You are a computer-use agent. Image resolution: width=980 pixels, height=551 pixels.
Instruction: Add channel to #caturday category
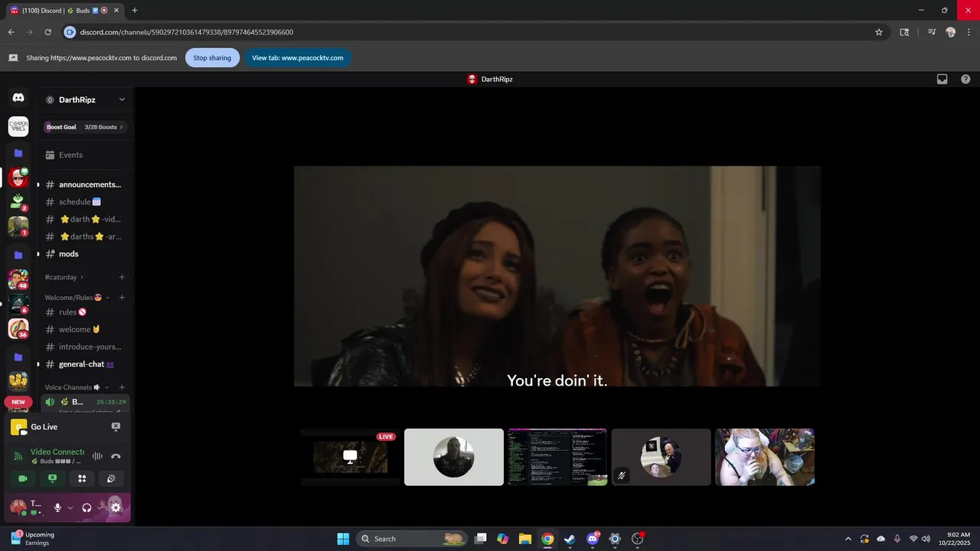click(x=122, y=277)
